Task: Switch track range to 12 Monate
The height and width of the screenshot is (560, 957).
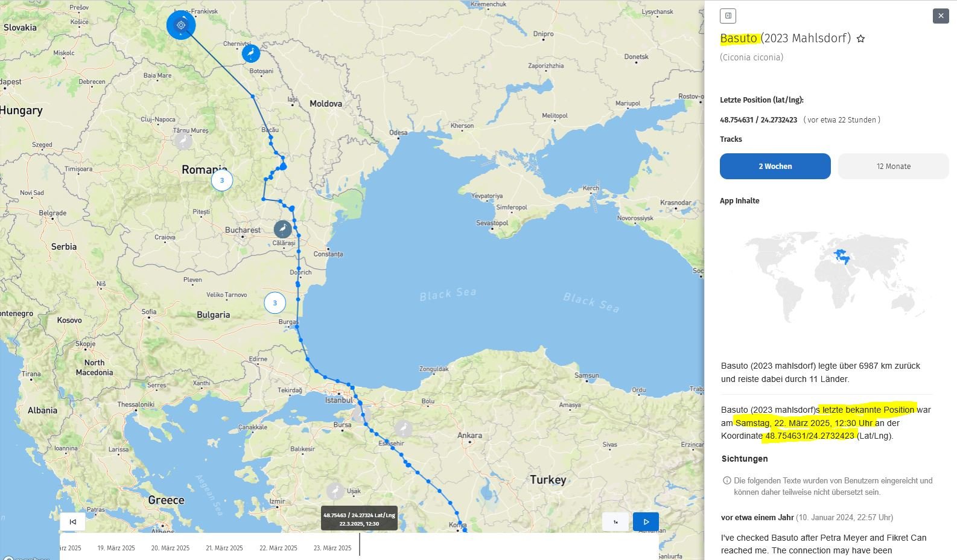Action: tap(893, 167)
